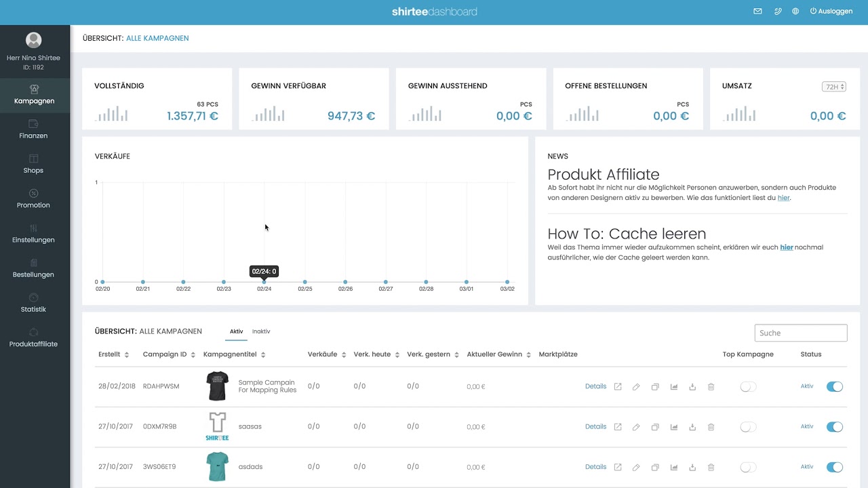Viewport: 868px width, 488px height.
Task: Delete the saasas campaign with trash icon
Action: pyautogui.click(x=711, y=427)
